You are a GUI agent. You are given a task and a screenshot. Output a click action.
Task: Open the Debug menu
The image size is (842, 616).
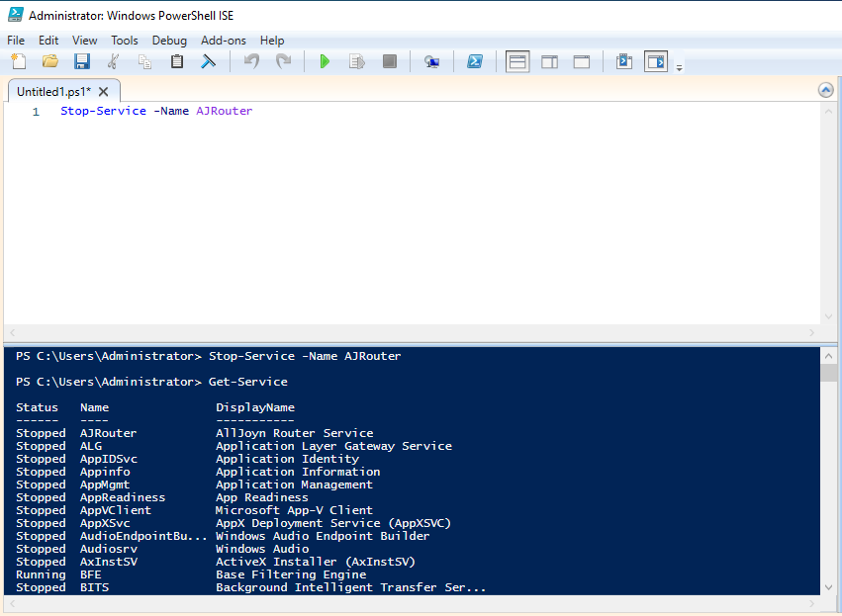click(x=169, y=41)
